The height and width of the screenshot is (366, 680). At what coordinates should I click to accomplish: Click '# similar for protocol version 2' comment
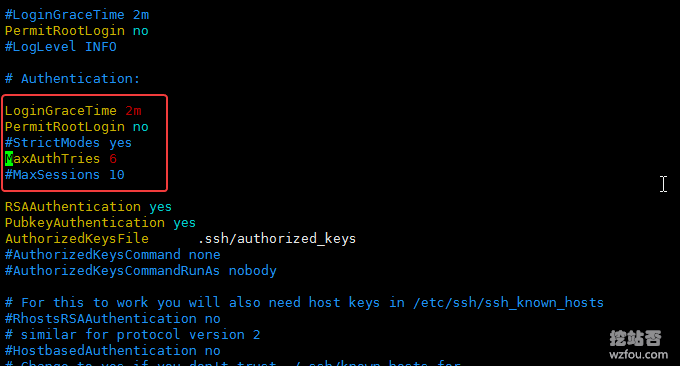coord(132,335)
